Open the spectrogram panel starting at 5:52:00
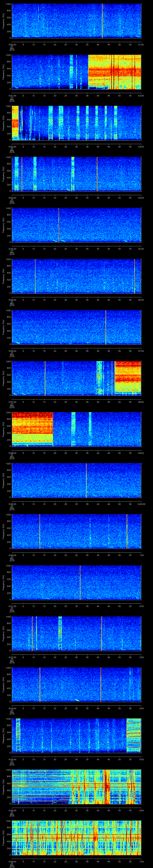This screenshot has height=868, width=153. coord(76,123)
